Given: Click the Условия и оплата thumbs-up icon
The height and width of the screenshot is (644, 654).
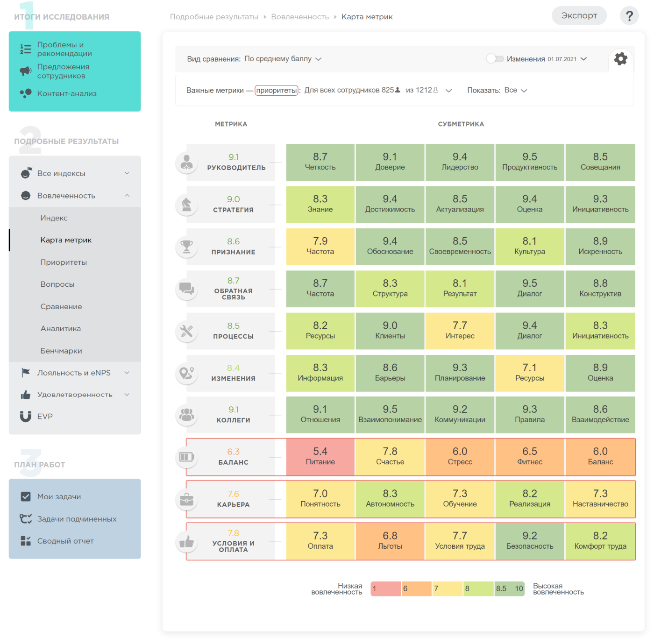Looking at the screenshot, I should (187, 541).
